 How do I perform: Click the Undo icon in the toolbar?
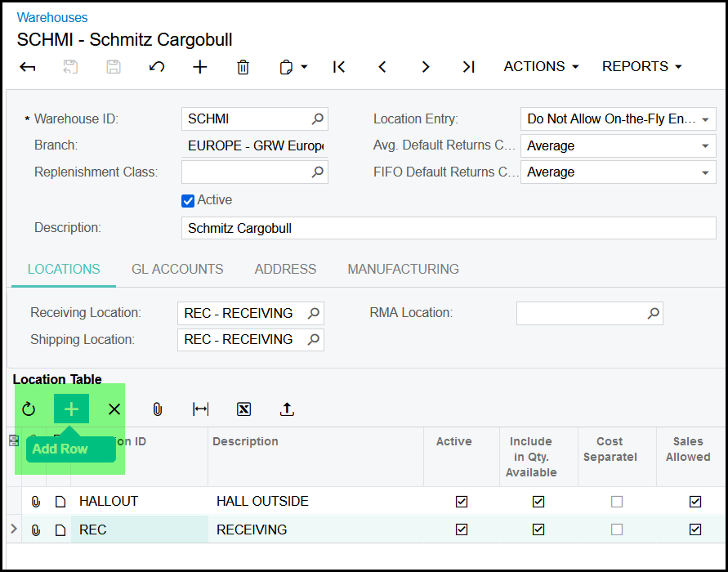pos(157,67)
